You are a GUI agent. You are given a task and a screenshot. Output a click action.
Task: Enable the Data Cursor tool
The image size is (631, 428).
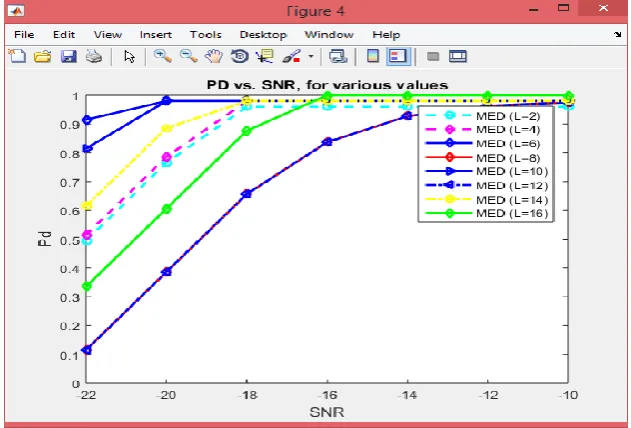coord(265,56)
